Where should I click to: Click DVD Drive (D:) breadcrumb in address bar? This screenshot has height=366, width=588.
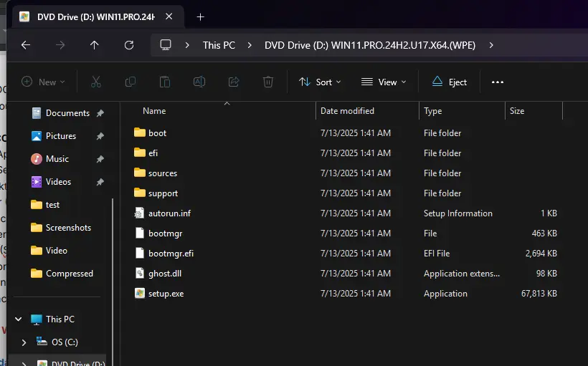[370, 45]
